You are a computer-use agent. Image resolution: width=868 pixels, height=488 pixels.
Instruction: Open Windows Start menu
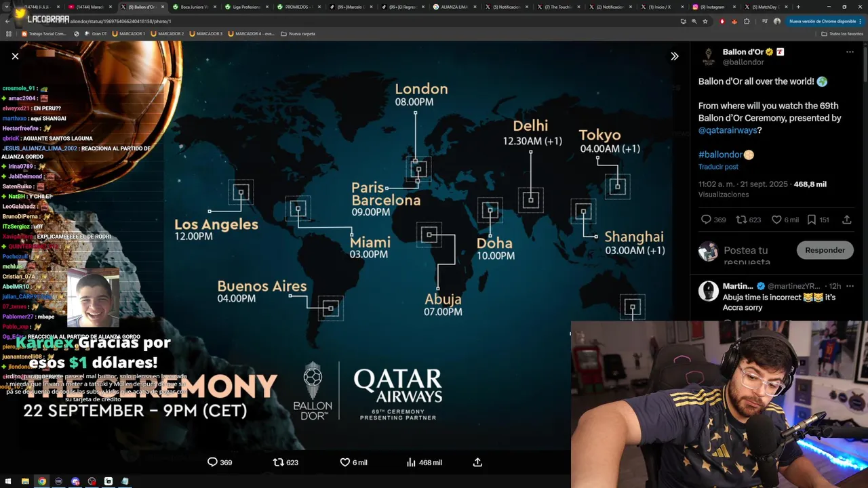click(x=8, y=481)
